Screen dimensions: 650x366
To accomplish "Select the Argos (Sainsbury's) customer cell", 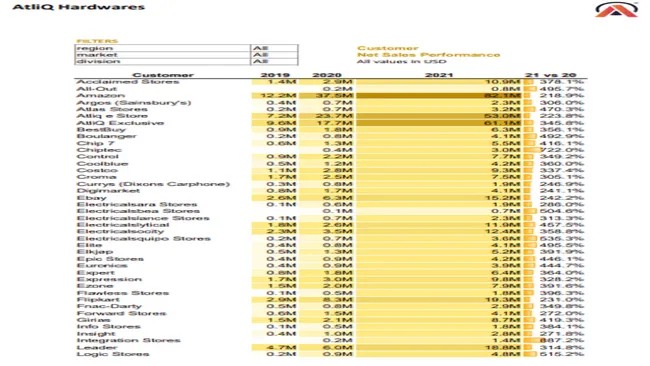I will 133,102.
